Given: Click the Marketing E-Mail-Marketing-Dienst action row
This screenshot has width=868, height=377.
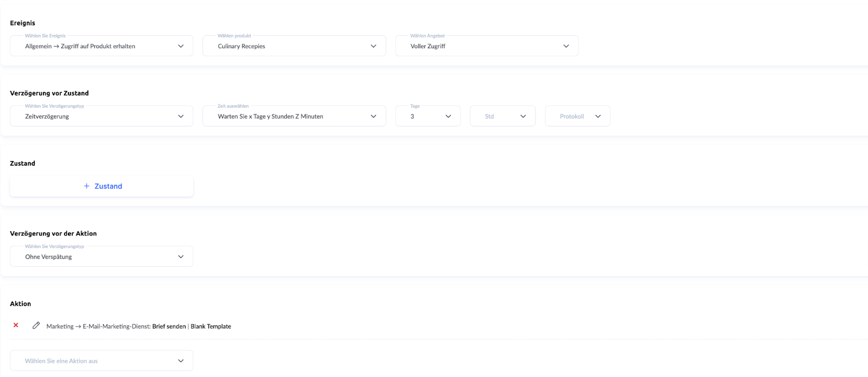Looking at the screenshot, I should (98, 327).
